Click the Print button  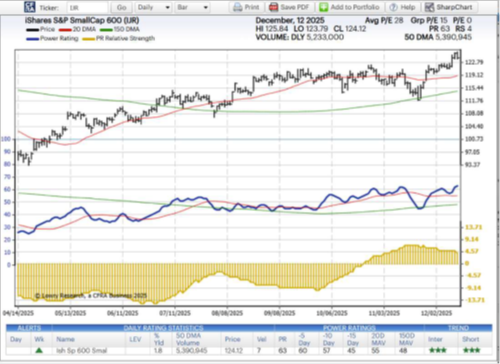coord(246,7)
